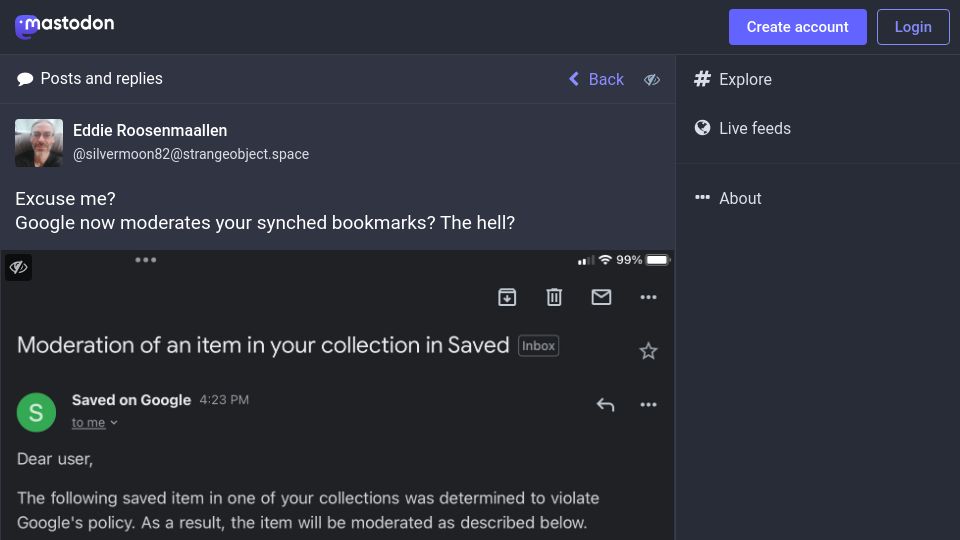Click the multitasking dots in screenshot
960x540 pixels.
click(x=146, y=260)
